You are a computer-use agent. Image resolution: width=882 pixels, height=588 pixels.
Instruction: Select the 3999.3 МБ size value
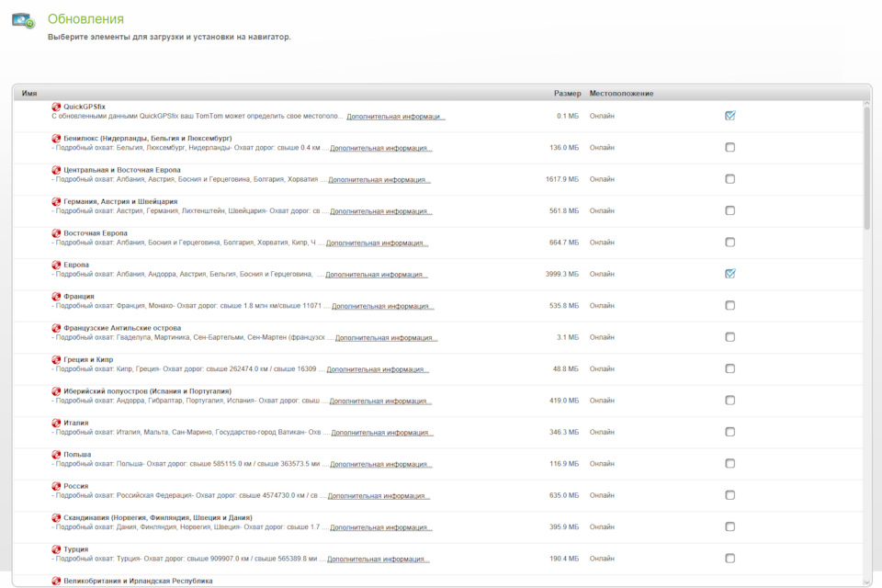562,274
